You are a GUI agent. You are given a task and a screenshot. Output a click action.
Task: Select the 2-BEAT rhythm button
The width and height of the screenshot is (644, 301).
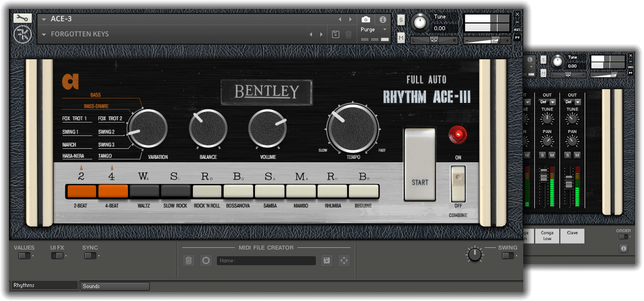[81, 191]
